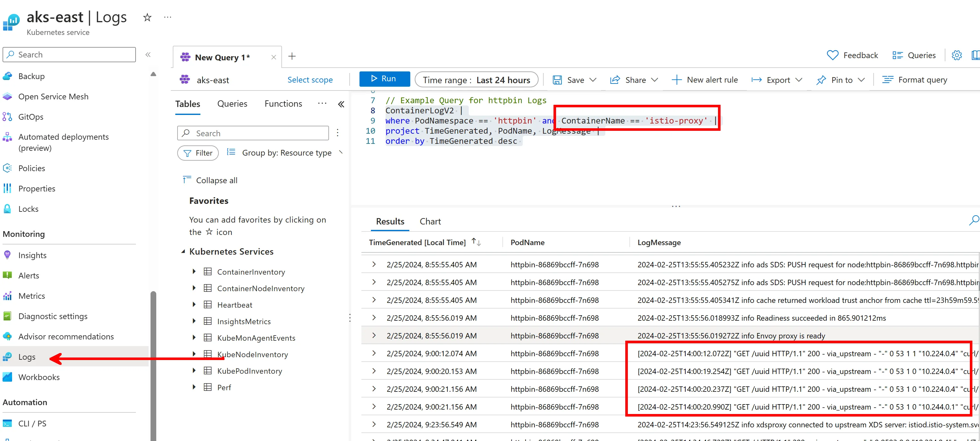Add a new query tab
980x441 pixels.
[x=292, y=57]
